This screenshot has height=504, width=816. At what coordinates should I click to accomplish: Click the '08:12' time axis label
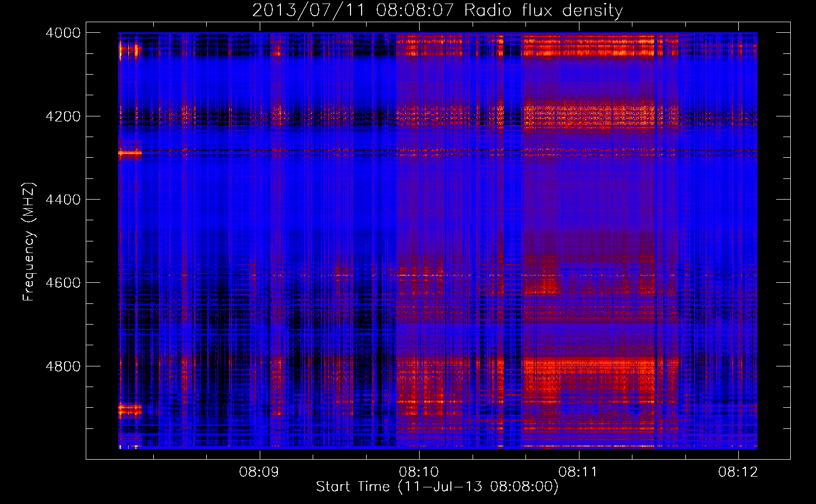[x=738, y=472]
